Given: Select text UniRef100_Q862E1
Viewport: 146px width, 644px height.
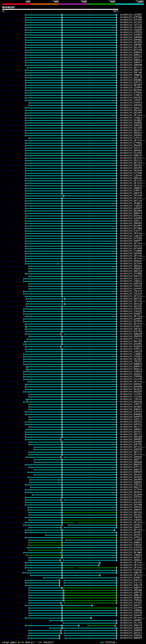Looking at the screenshot, I should [131, 266].
